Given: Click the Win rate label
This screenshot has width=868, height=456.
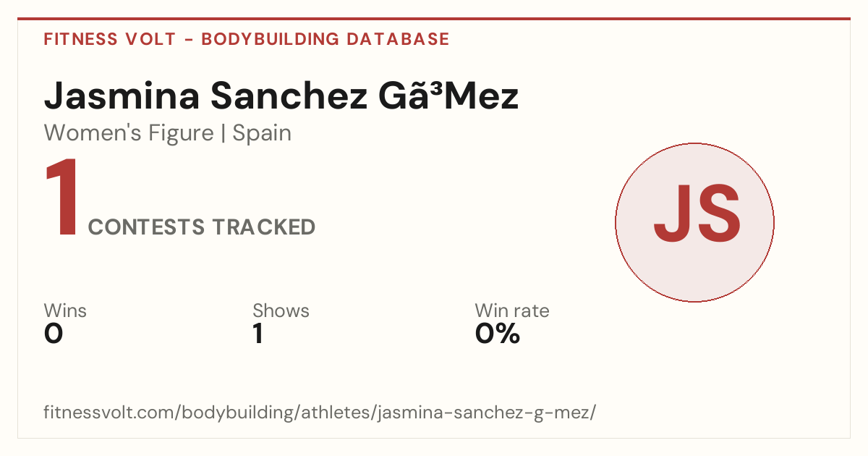Looking at the screenshot, I should pyautogui.click(x=512, y=311).
